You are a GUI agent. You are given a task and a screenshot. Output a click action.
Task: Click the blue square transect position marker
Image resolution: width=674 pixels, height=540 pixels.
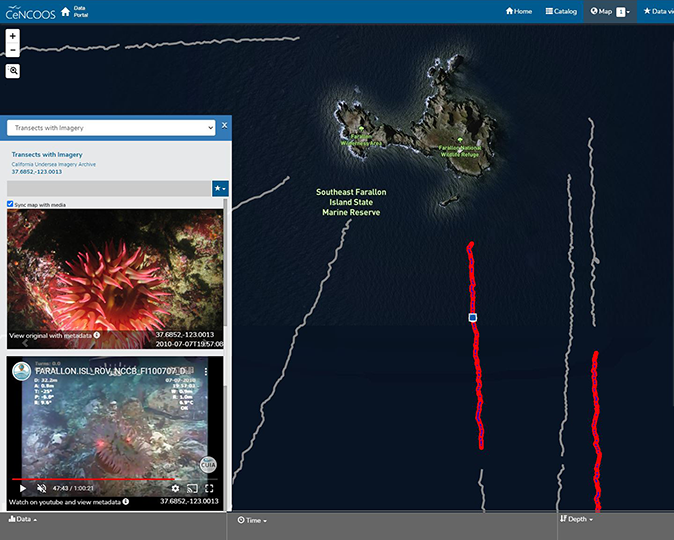click(x=473, y=317)
